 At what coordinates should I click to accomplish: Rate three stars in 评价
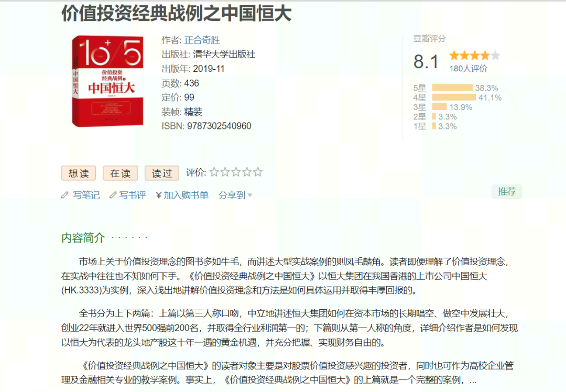tap(236, 172)
